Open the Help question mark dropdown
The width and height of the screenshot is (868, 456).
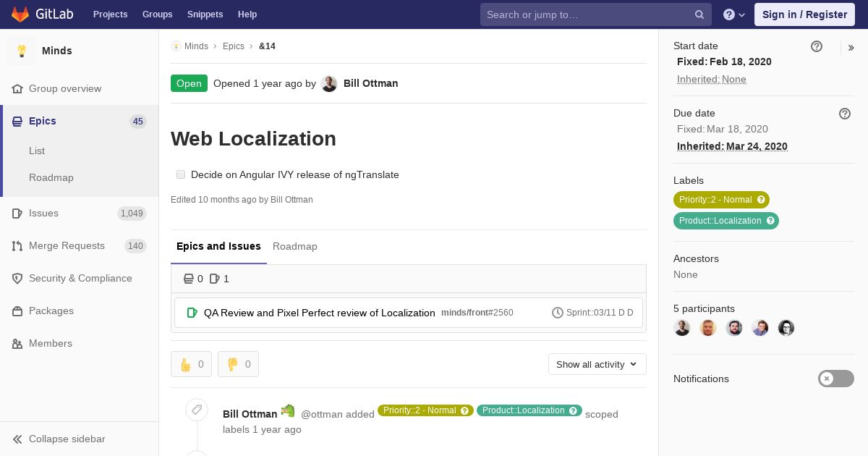[x=734, y=14]
